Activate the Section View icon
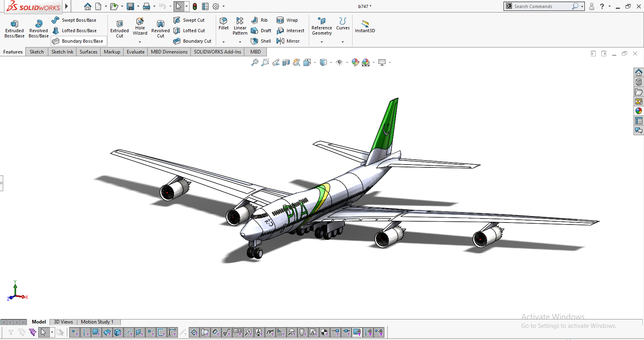 pyautogui.click(x=286, y=62)
